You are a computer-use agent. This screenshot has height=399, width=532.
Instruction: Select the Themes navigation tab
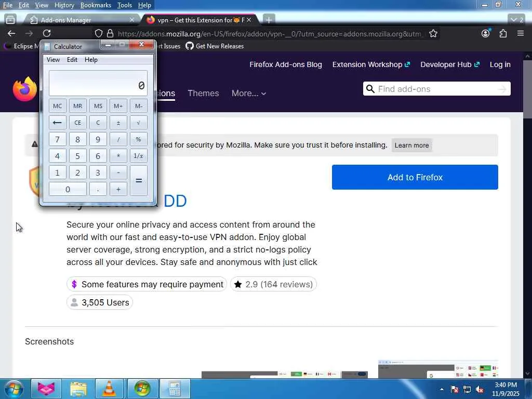pos(203,94)
